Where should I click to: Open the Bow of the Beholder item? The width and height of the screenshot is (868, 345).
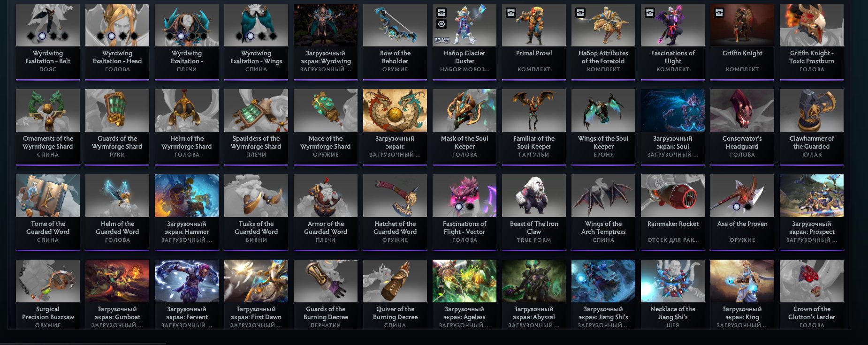pyautogui.click(x=395, y=41)
